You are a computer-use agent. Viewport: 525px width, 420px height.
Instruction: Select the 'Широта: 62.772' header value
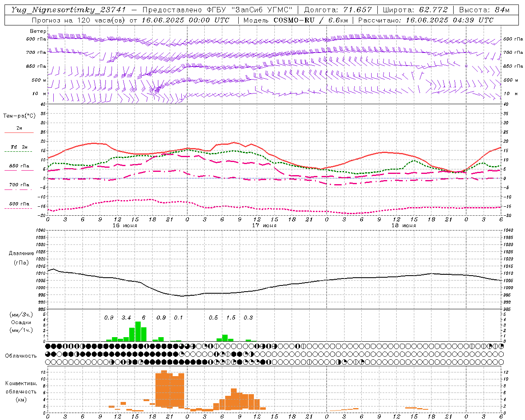pos(415,10)
